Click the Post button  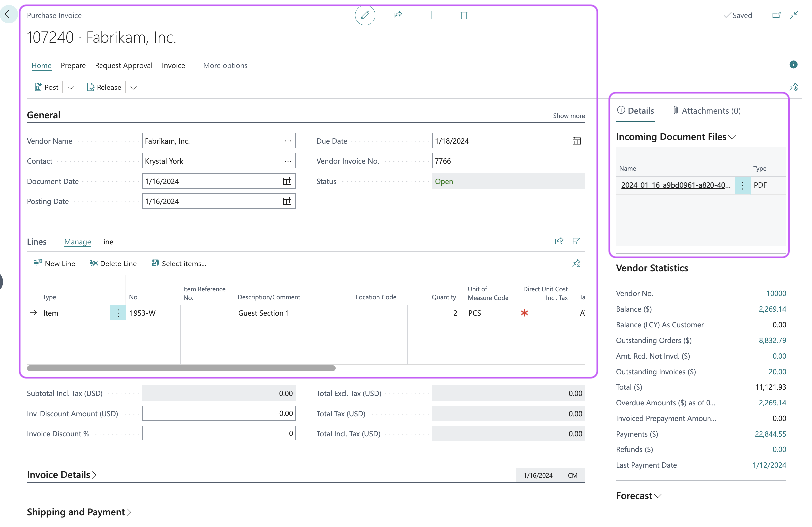pos(46,87)
